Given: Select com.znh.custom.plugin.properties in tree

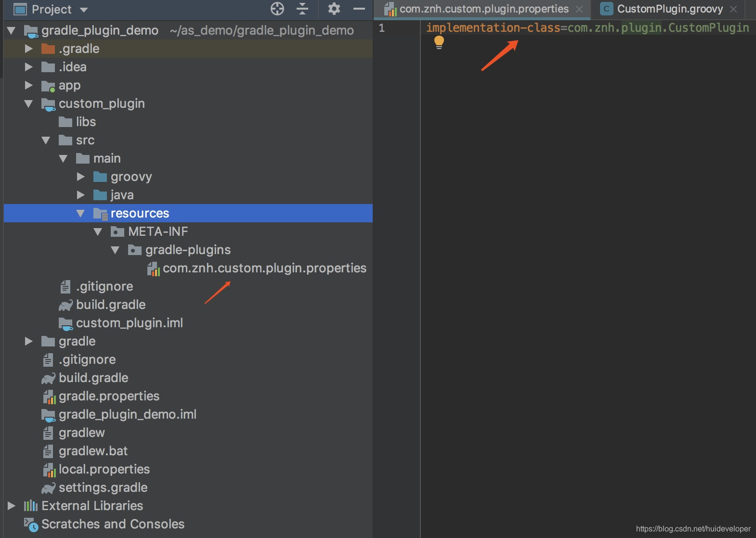Looking at the screenshot, I should point(264,268).
